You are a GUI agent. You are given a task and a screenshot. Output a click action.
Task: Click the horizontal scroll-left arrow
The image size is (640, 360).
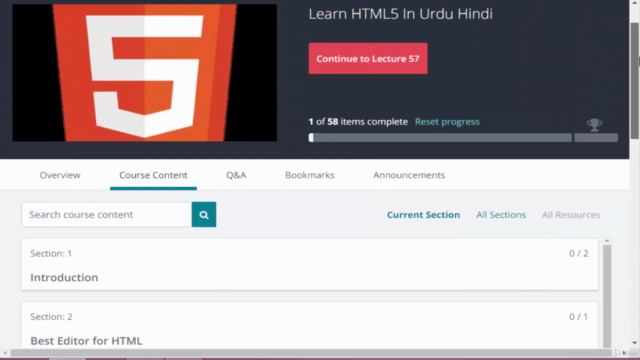click(5, 353)
